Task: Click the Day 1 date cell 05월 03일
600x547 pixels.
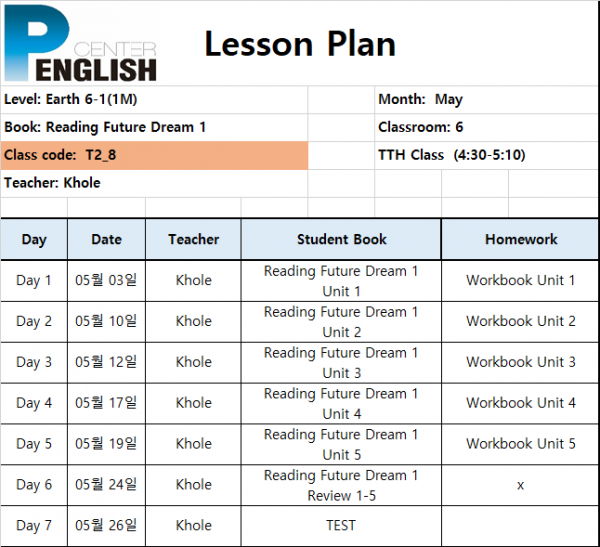Action: 106,281
